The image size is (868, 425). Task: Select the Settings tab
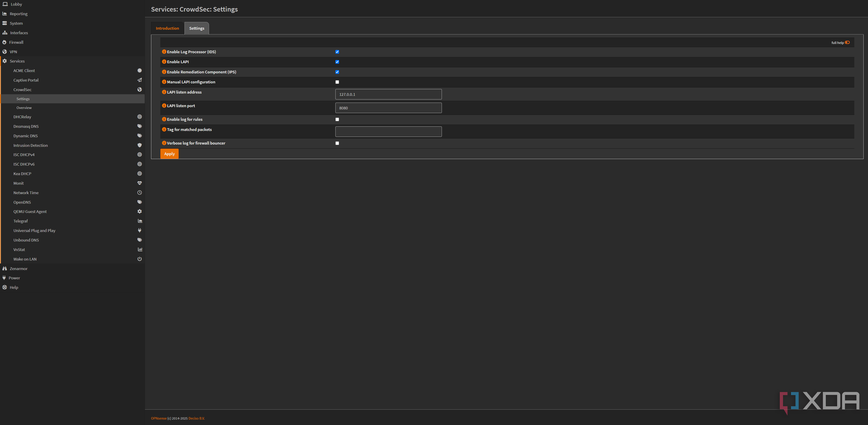click(x=197, y=28)
